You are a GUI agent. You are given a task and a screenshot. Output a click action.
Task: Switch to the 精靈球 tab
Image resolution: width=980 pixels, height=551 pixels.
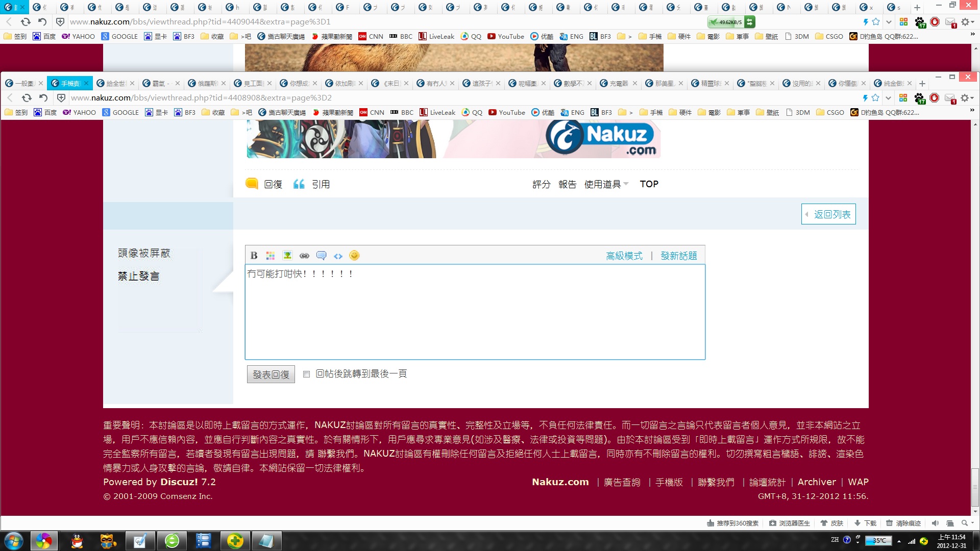(x=709, y=83)
